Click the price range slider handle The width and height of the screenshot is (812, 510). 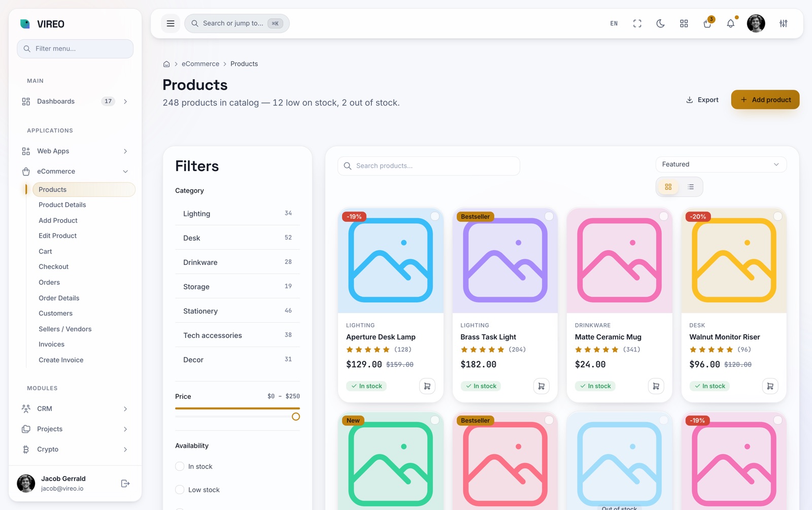click(x=296, y=417)
